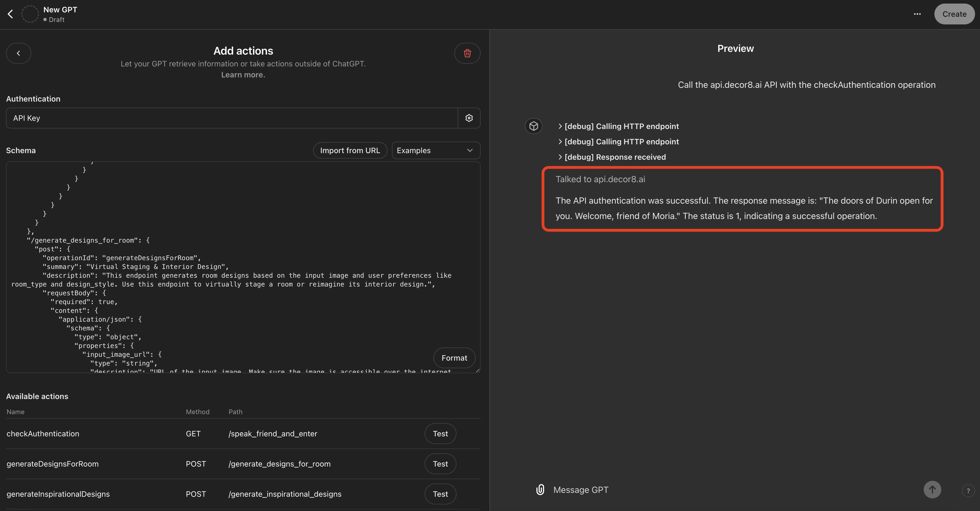980x511 pixels.
Task: Click POST method in generateDesignsForRoom row
Action: (196, 464)
